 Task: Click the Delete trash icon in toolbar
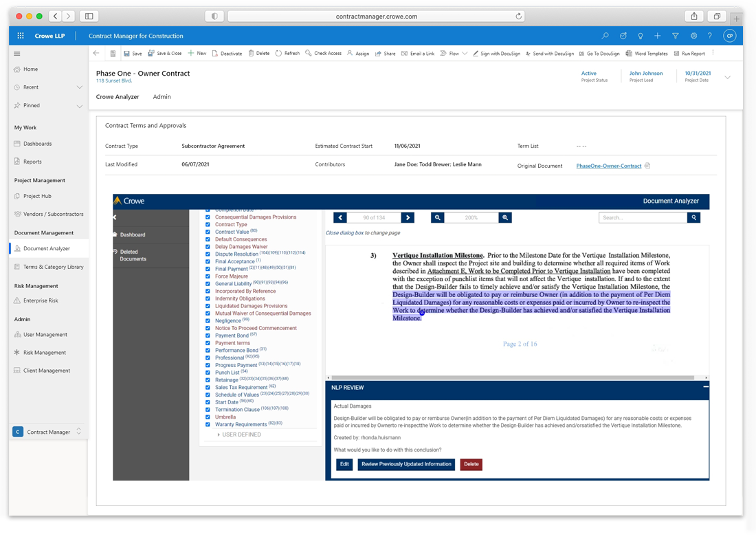[251, 54]
